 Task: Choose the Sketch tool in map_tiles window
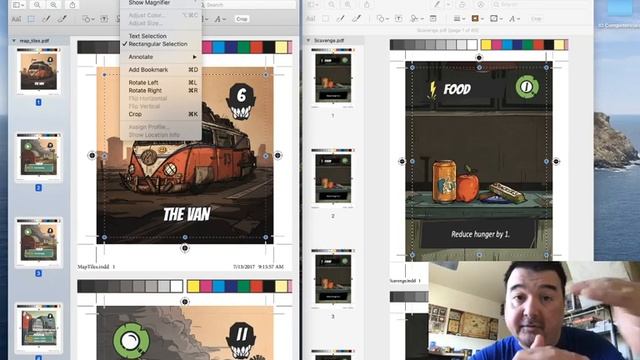point(47,19)
